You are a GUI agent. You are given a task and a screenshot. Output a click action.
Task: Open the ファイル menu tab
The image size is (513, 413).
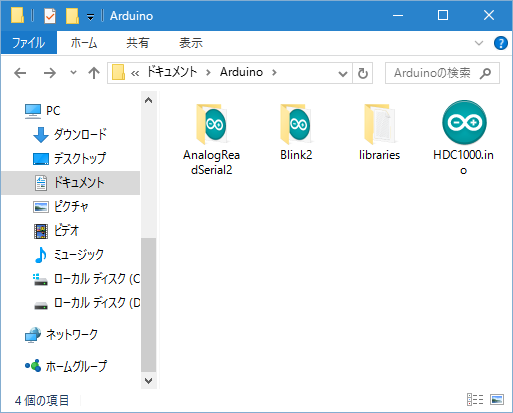(x=29, y=43)
